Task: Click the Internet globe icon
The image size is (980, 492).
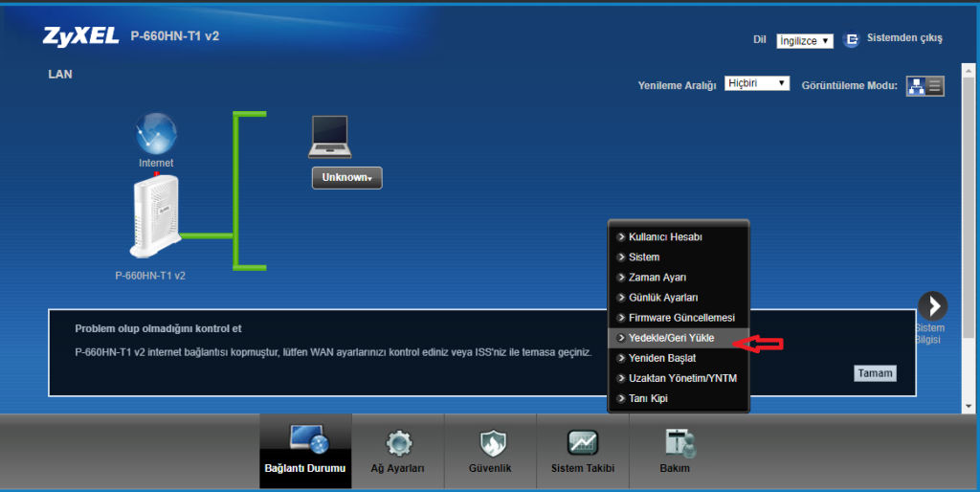Action: point(156,134)
